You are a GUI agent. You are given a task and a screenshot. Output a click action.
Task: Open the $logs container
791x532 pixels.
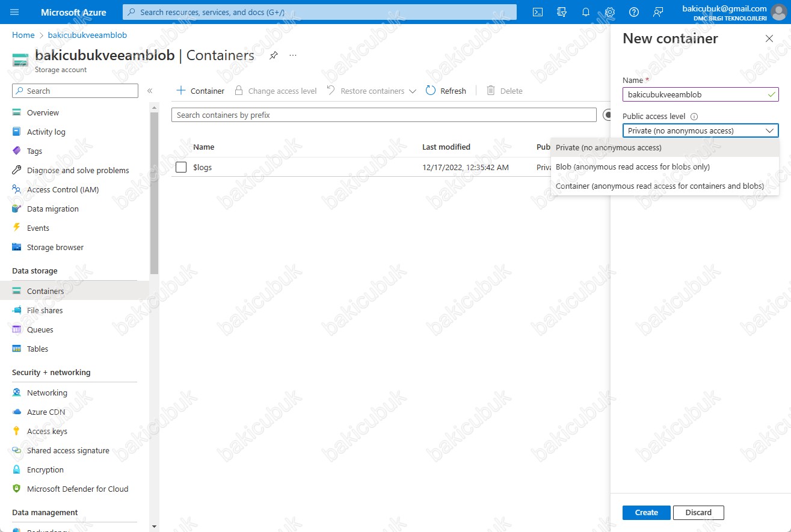202,167
